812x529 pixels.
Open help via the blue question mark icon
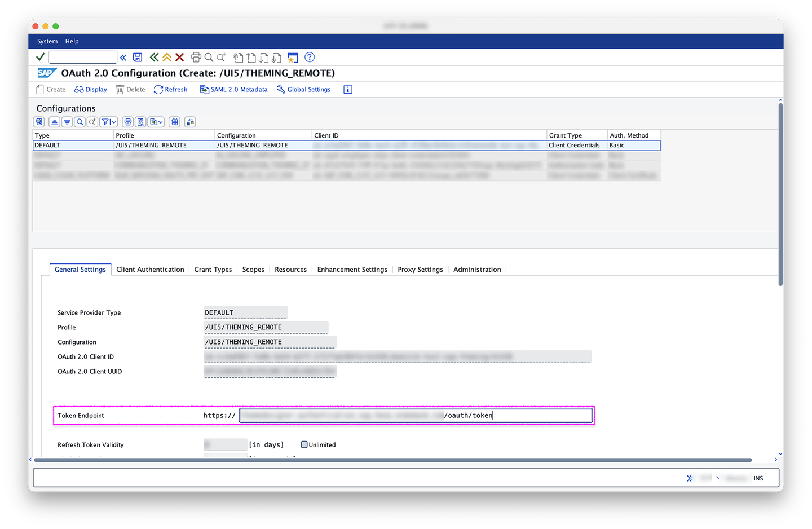[310, 57]
